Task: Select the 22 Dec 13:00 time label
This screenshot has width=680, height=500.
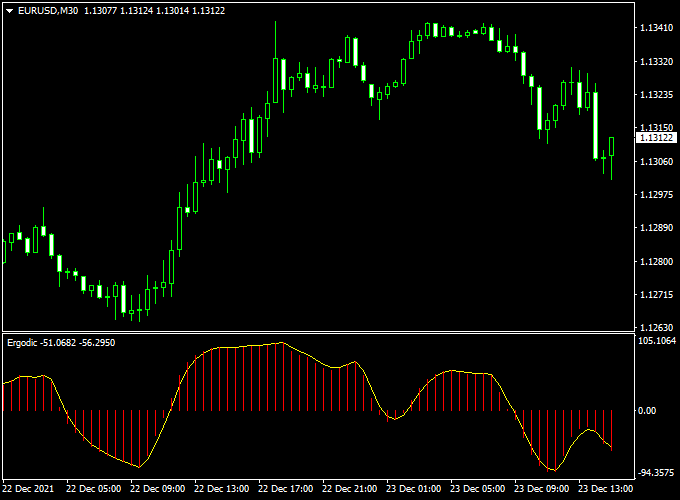Action: tap(222, 489)
